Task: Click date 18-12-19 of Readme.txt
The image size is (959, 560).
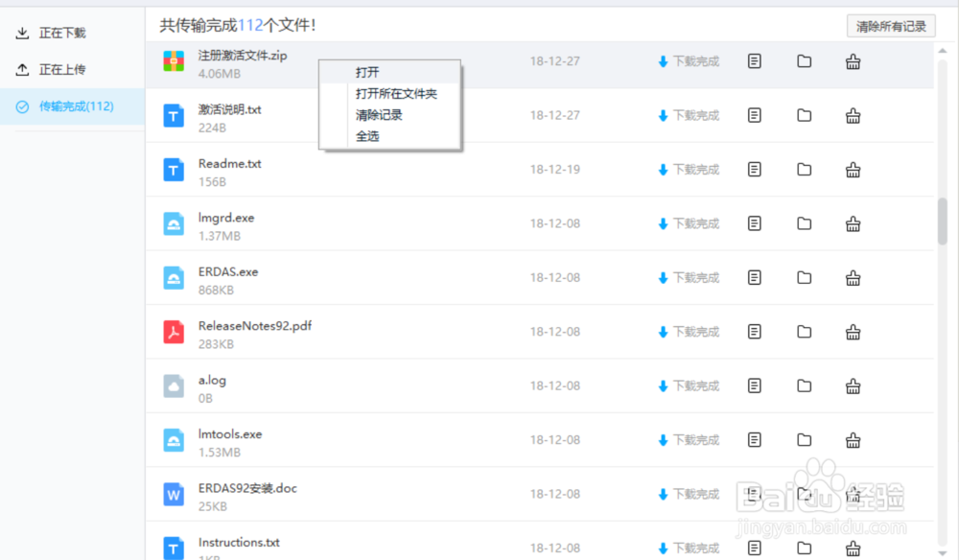Action: [554, 170]
